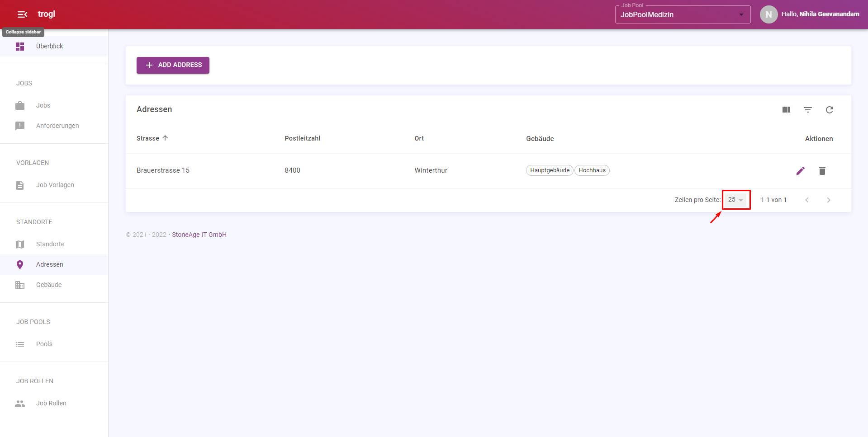The image size is (868, 437).
Task: Click the Überblick dashboard icon
Action: coord(20,46)
